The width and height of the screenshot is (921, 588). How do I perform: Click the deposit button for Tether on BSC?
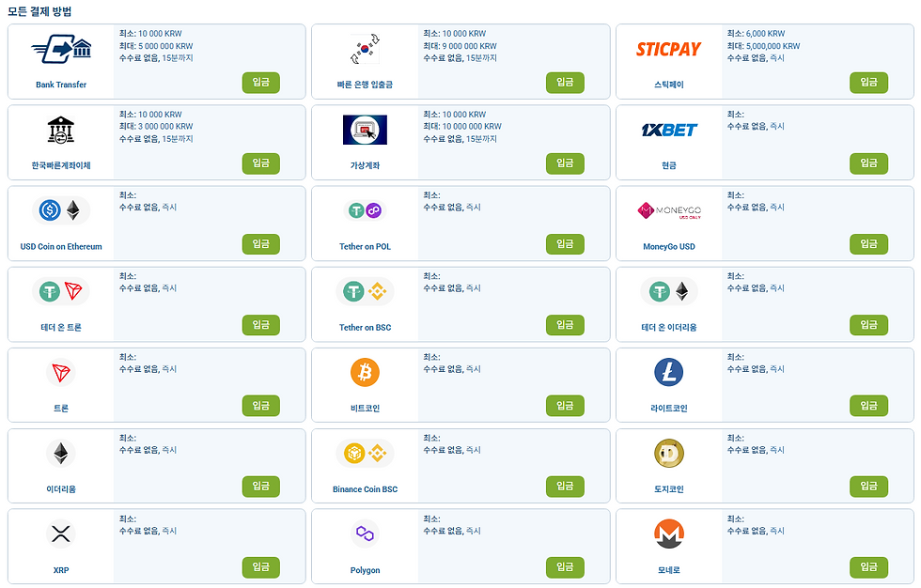tap(565, 325)
